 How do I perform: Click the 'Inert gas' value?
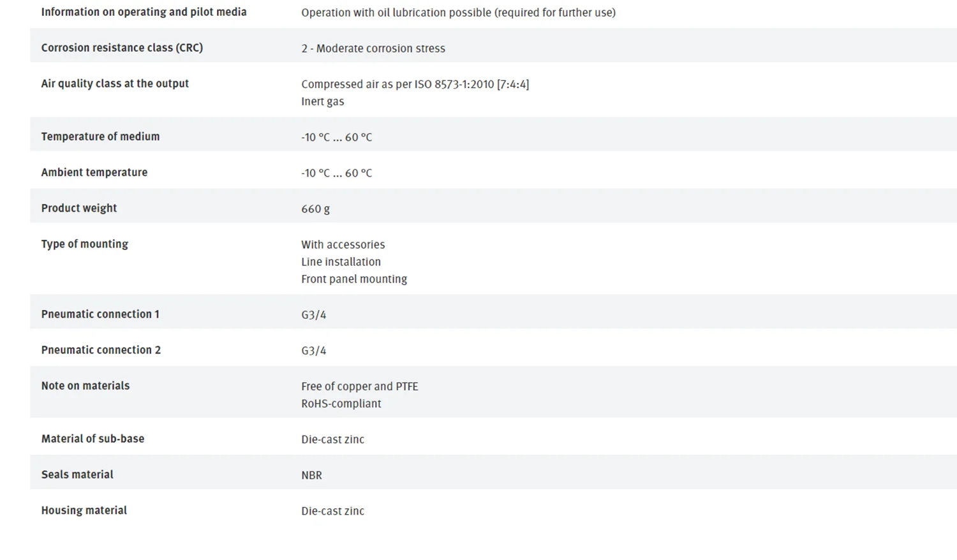click(x=322, y=101)
